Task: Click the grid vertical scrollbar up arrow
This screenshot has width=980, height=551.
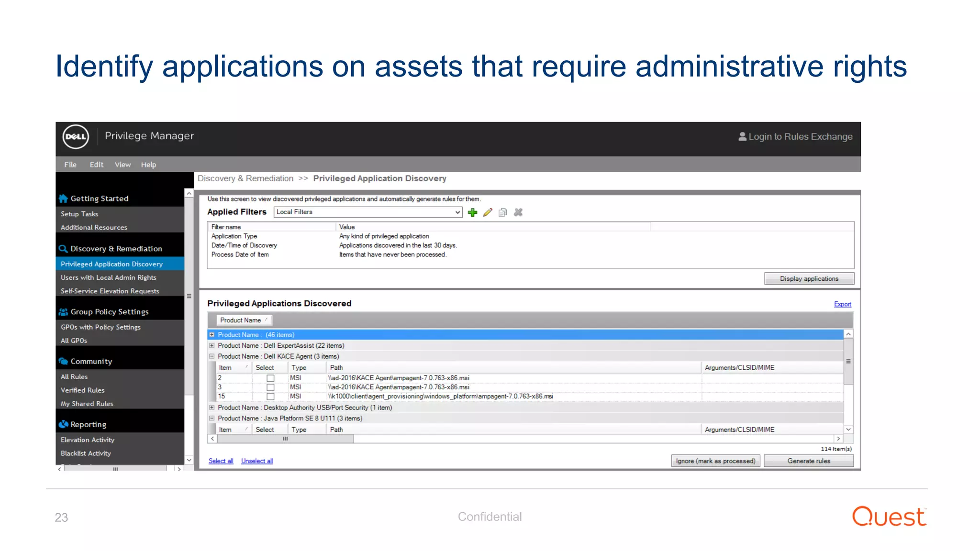Action: 848,334
